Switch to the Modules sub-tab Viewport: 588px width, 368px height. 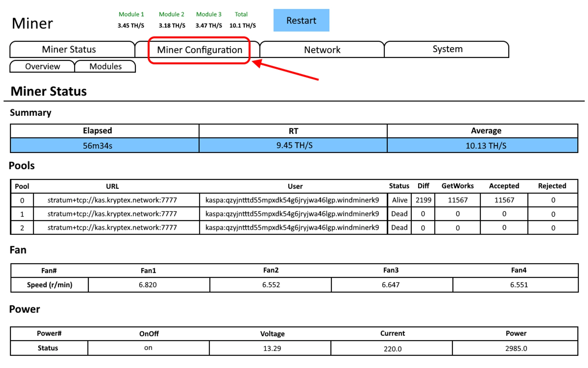pos(105,66)
